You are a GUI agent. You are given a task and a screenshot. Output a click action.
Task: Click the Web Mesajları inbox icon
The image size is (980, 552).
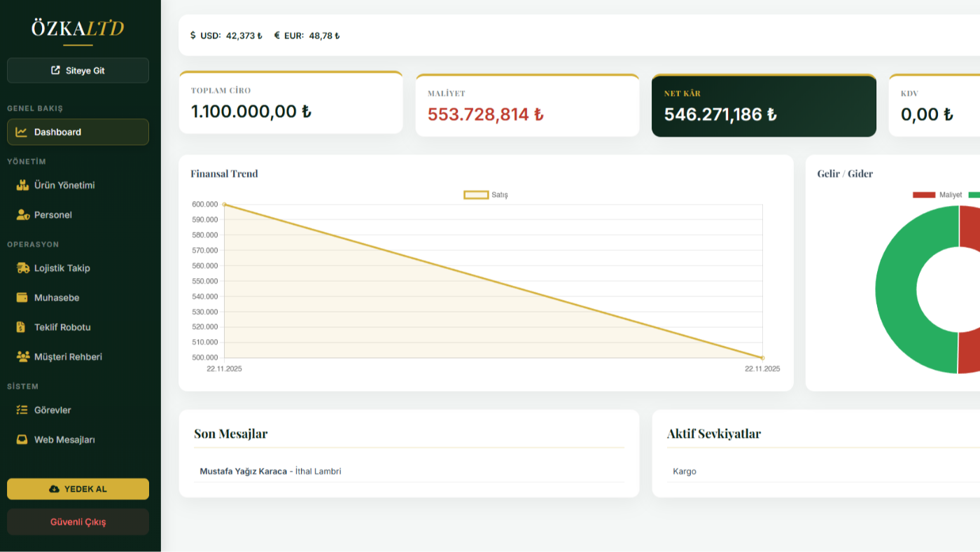click(x=22, y=440)
